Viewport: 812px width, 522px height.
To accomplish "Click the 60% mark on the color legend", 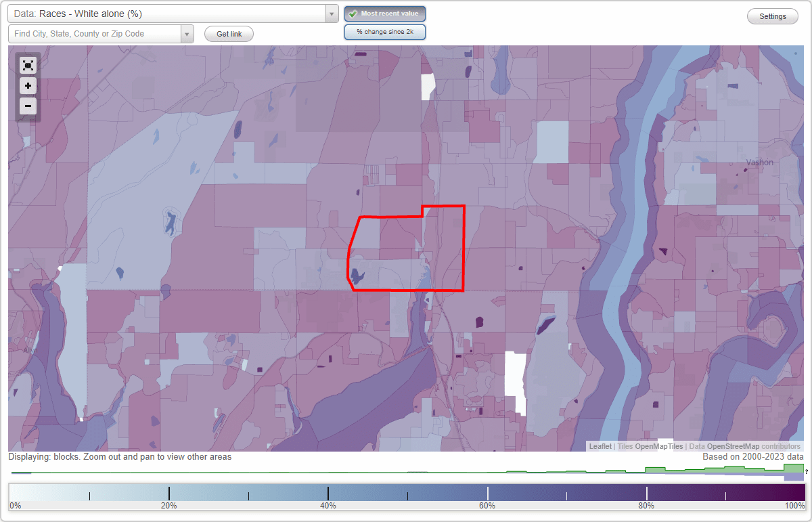I will [x=487, y=493].
